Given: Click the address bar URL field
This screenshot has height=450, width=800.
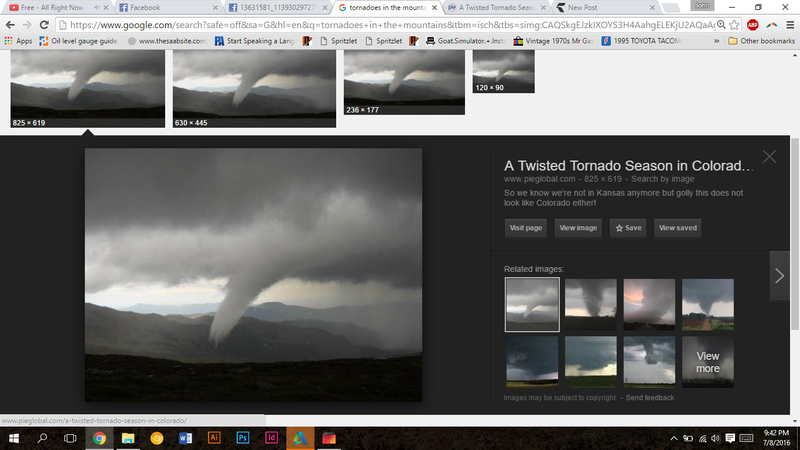Looking at the screenshot, I should pyautogui.click(x=390, y=25).
